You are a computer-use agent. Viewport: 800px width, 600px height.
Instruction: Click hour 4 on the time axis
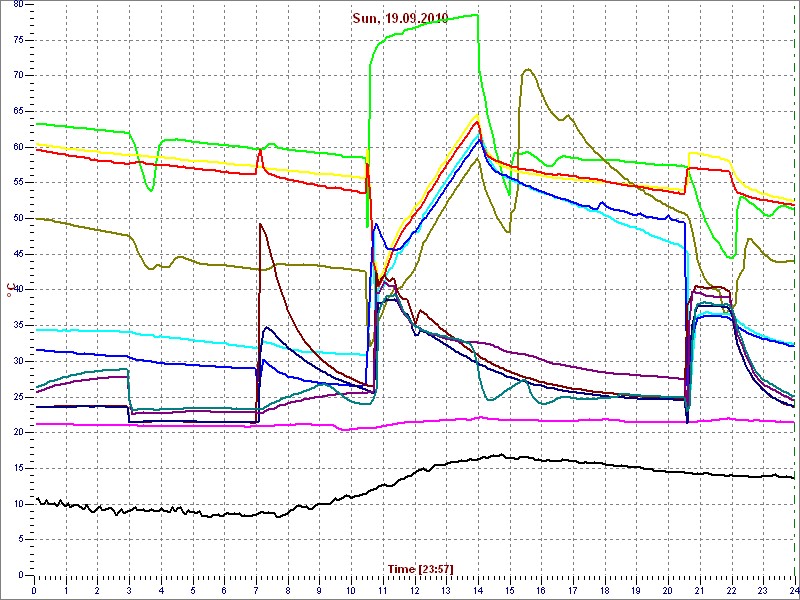[x=161, y=590]
